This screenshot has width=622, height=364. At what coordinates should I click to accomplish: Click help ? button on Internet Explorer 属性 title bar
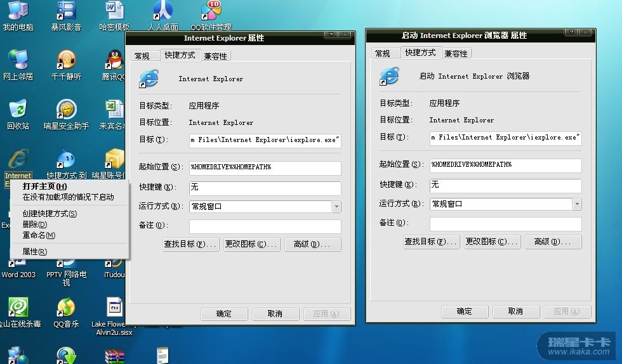(x=331, y=35)
